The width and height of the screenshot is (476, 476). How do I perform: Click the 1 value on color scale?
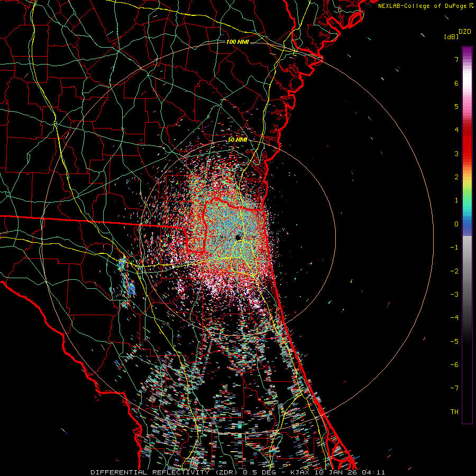[x=456, y=200]
